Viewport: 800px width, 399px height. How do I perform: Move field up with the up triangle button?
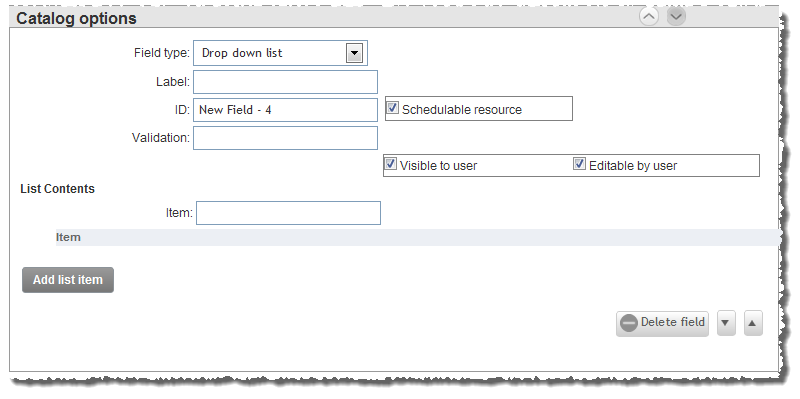coord(753,323)
